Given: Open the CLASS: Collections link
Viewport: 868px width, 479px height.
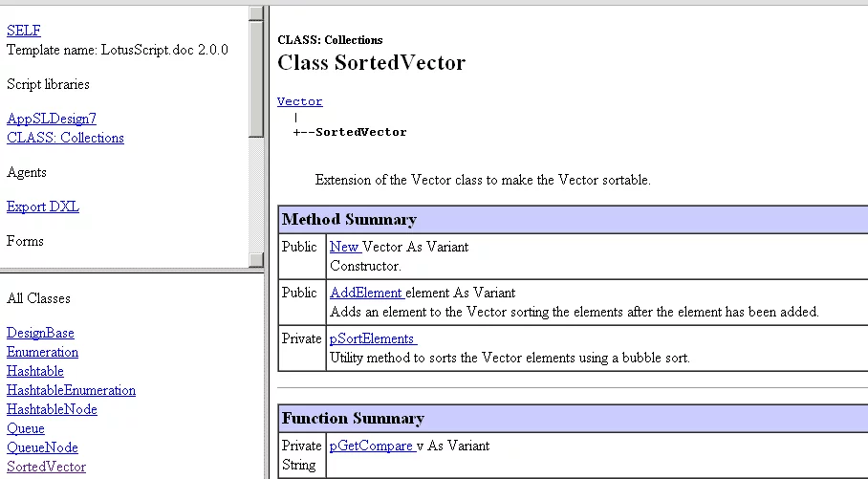Looking at the screenshot, I should click(65, 138).
